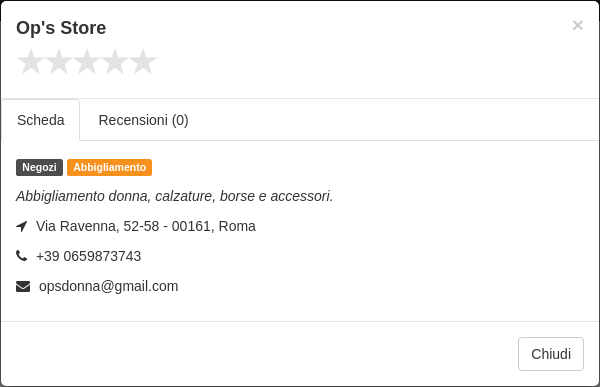
Task: Click the envelope email icon
Action: click(x=23, y=286)
